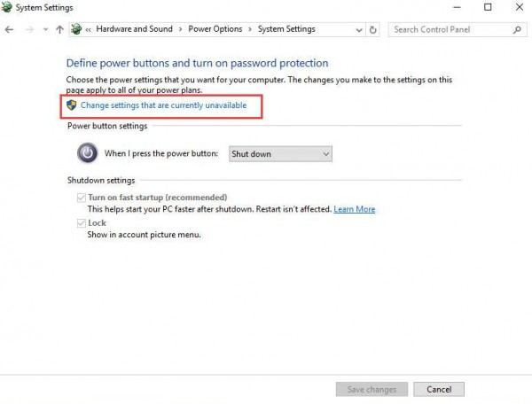Click Change settings that are currently unavailable
The width and height of the screenshot is (532, 404).
pos(163,105)
